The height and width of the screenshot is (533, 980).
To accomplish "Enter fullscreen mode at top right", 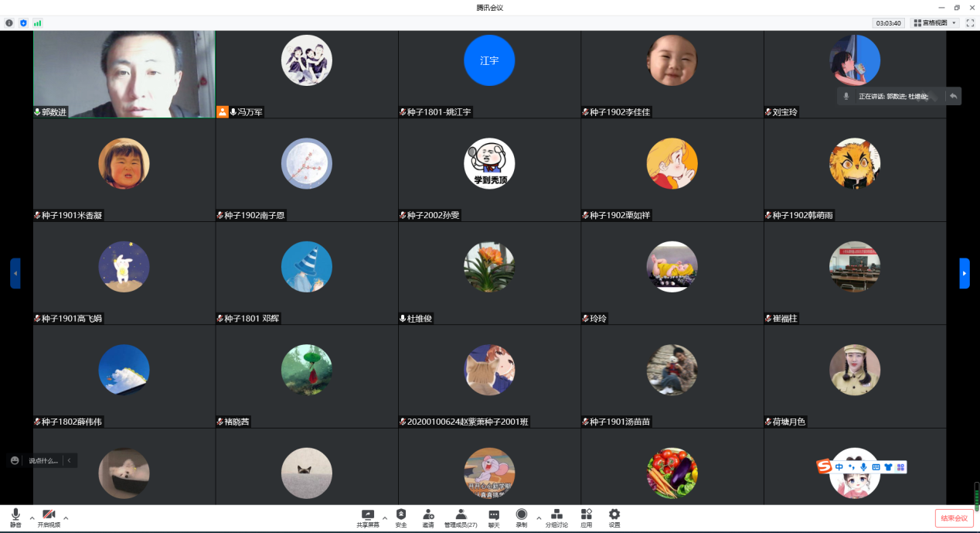I will [970, 23].
